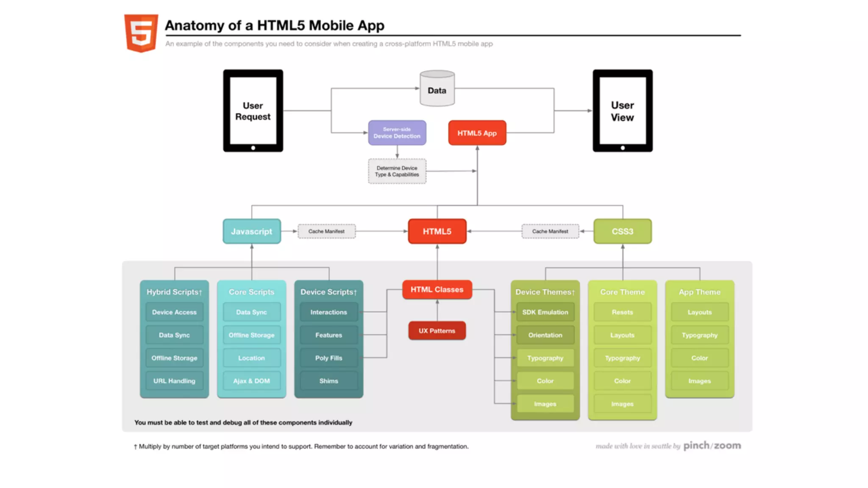Select the left Cache Manifest box
Viewport: 868px width, 488px height.
click(326, 231)
